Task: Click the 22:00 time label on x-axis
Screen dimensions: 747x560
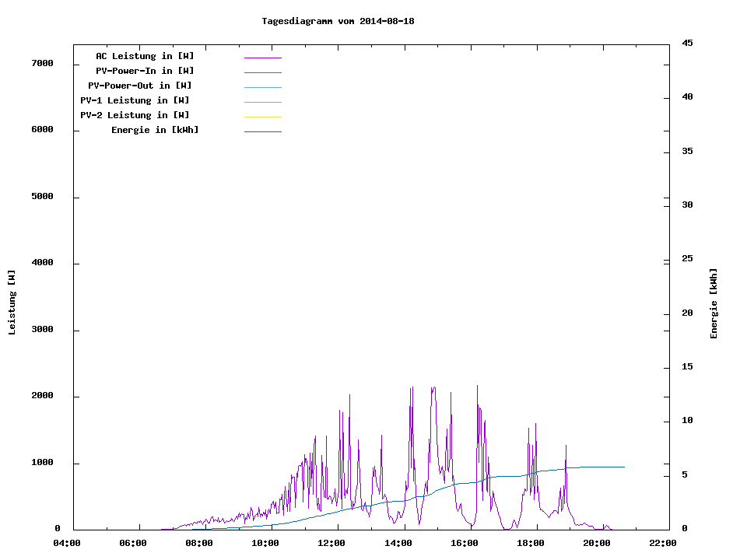Action: point(662,543)
